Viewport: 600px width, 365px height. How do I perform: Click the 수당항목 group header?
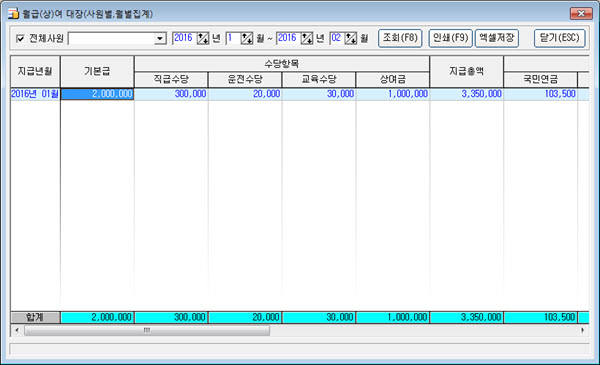[x=282, y=64]
